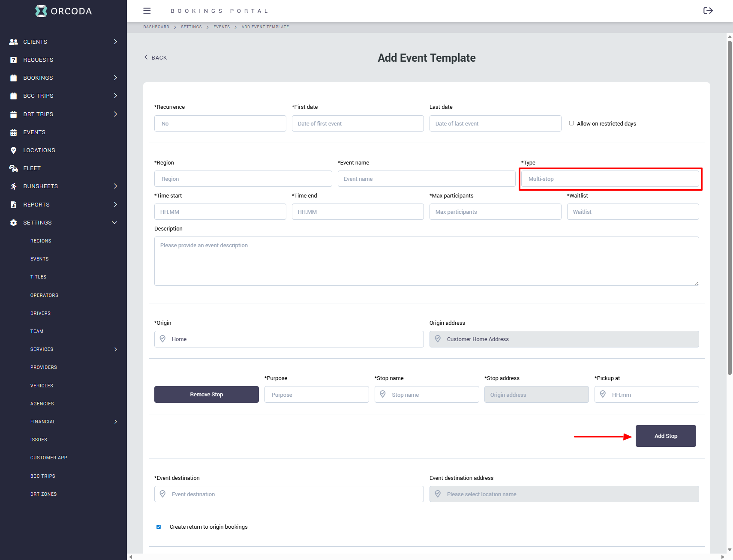Click the logout icon in header
The width and height of the screenshot is (733, 560).
pos(708,11)
